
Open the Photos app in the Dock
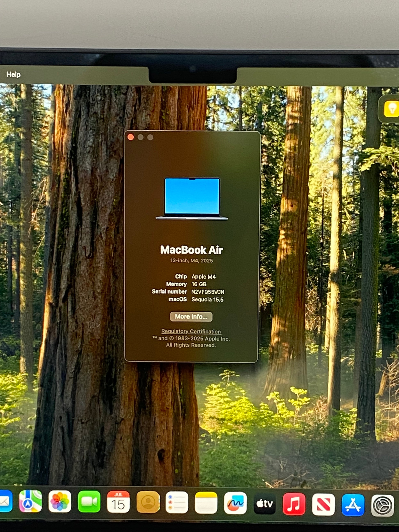pyautogui.click(x=60, y=501)
